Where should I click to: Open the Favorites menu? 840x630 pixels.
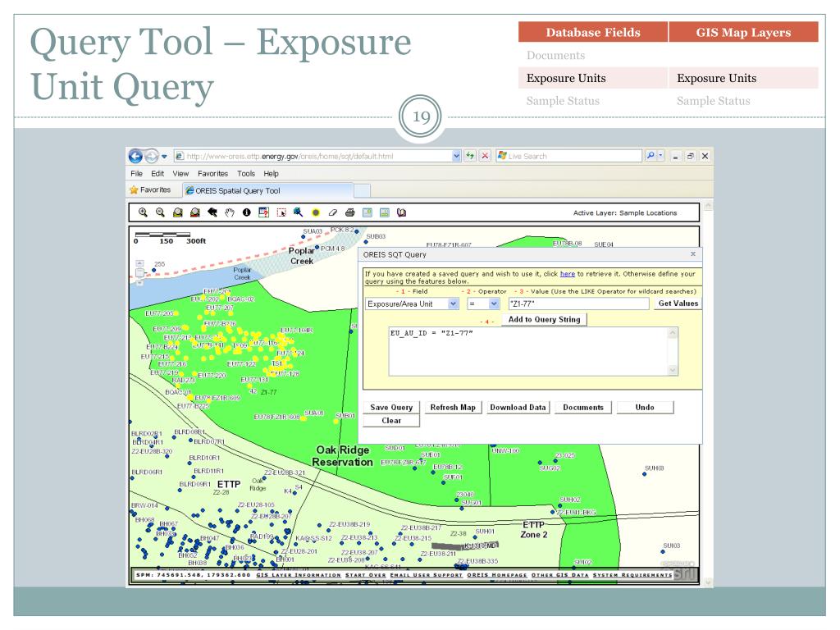[x=212, y=174]
